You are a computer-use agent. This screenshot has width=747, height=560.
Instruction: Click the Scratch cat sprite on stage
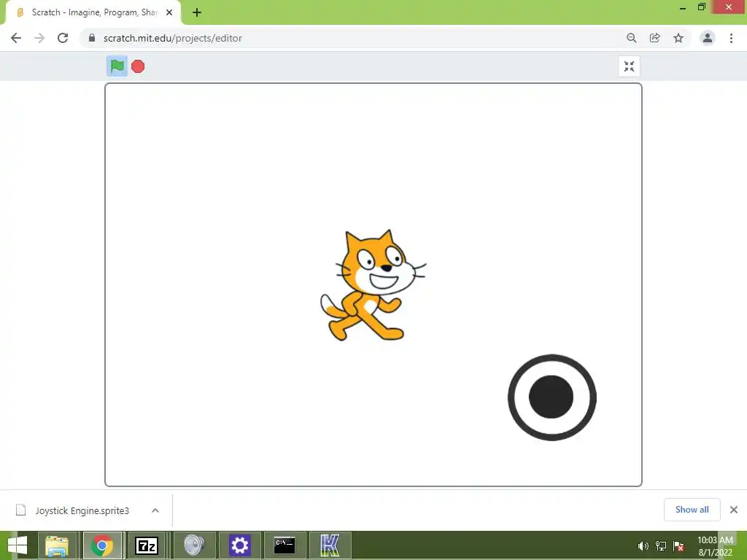(373, 285)
